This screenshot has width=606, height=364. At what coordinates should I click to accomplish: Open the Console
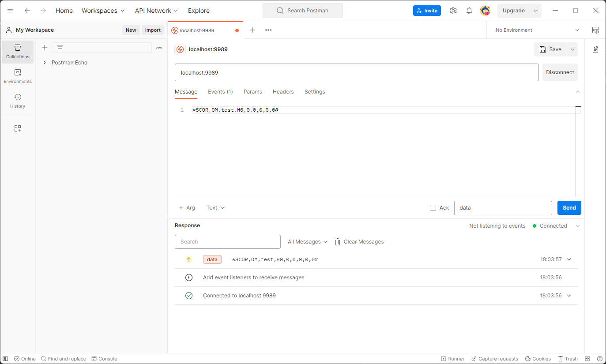[104, 359]
